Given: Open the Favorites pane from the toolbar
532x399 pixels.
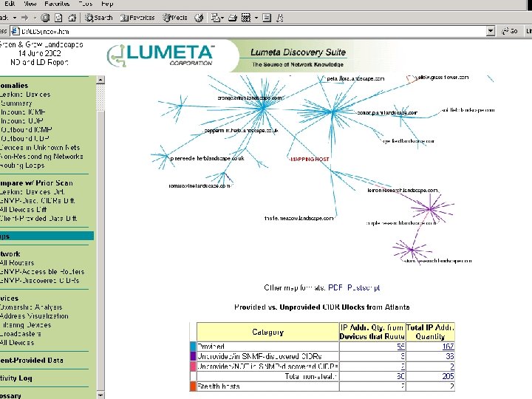Looking at the screenshot, I should (137, 18).
